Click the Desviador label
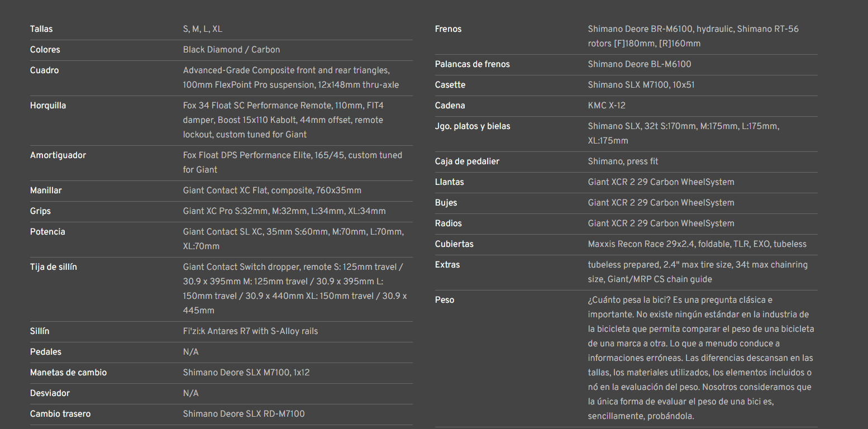 pyautogui.click(x=50, y=393)
